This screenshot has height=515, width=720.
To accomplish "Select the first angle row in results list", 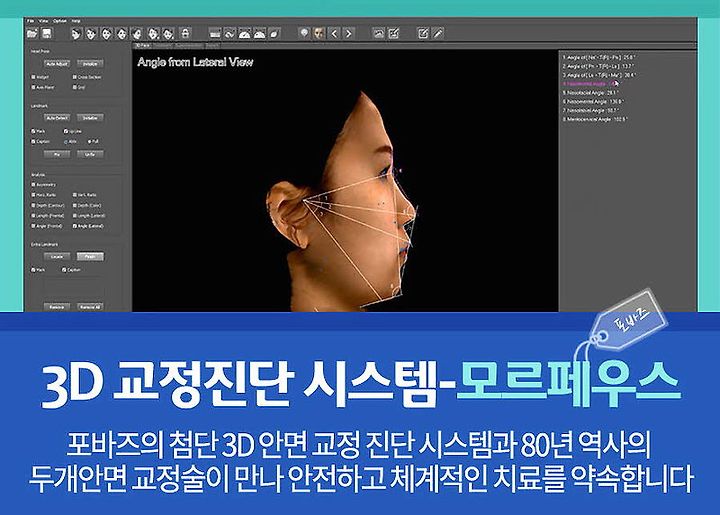I will point(599,57).
